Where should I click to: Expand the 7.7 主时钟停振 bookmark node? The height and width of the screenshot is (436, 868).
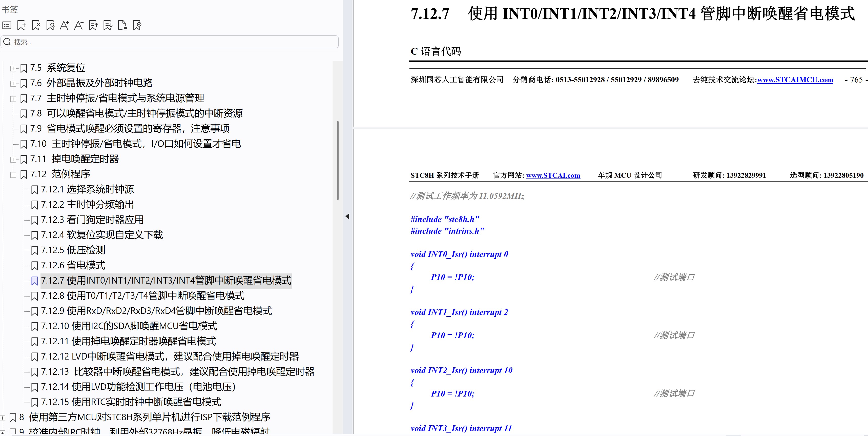[13, 99]
